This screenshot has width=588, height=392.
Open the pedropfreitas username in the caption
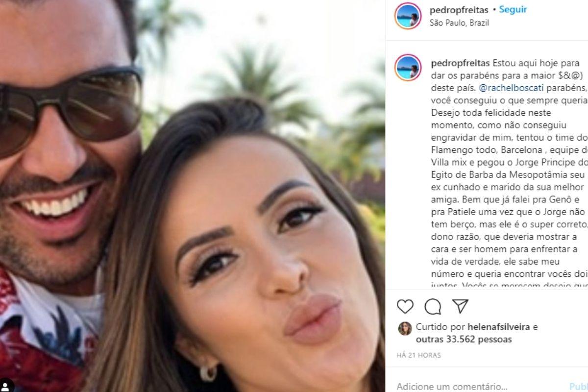click(459, 63)
